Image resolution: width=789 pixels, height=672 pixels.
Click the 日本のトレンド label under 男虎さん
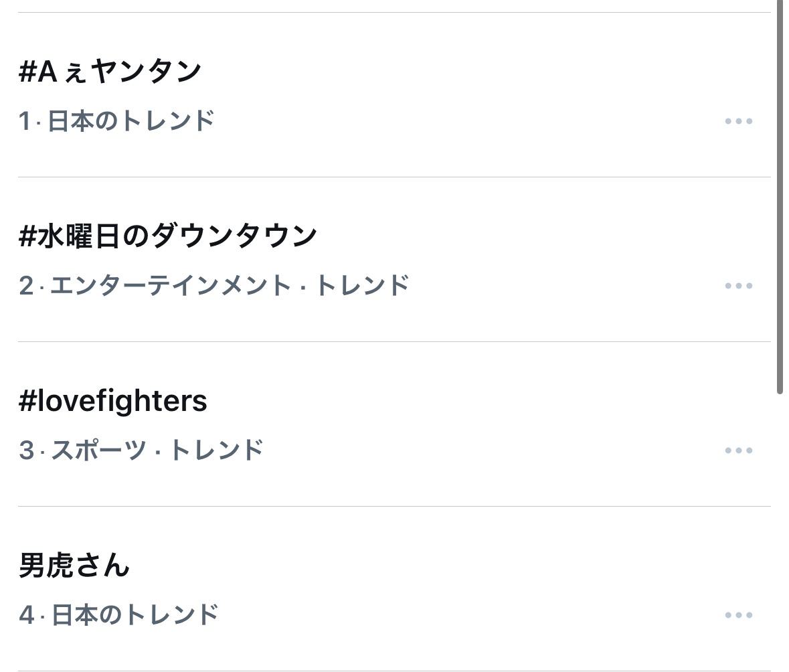point(135,615)
